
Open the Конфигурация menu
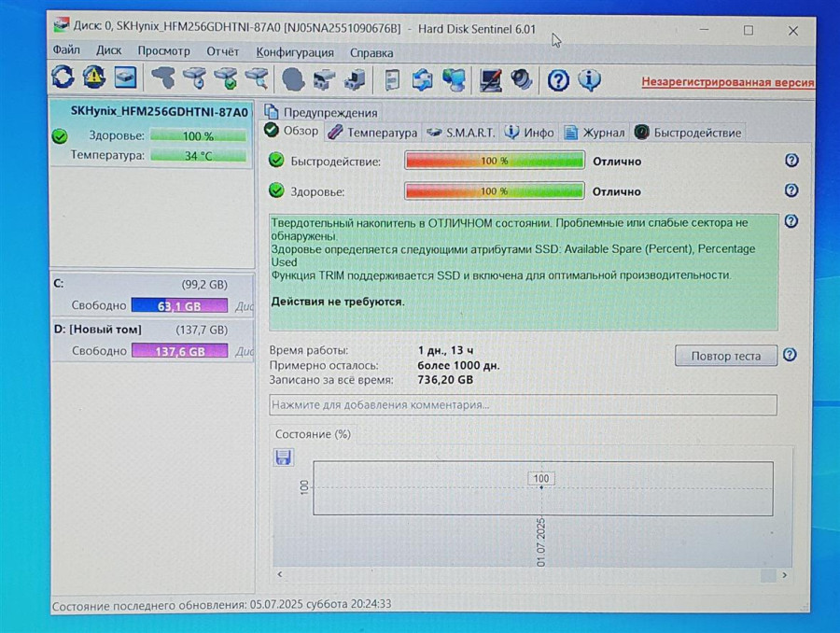(x=295, y=52)
